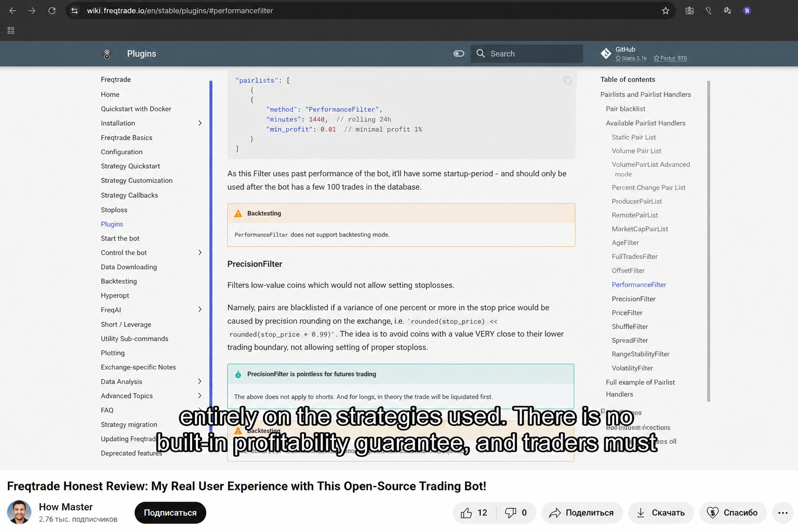Open site information icon in address bar
Viewport: 798px width, 532px height.
75,10
